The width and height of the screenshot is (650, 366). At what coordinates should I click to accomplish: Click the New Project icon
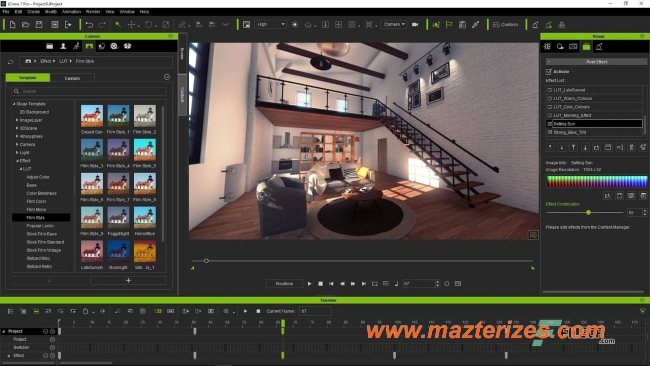tap(12, 25)
